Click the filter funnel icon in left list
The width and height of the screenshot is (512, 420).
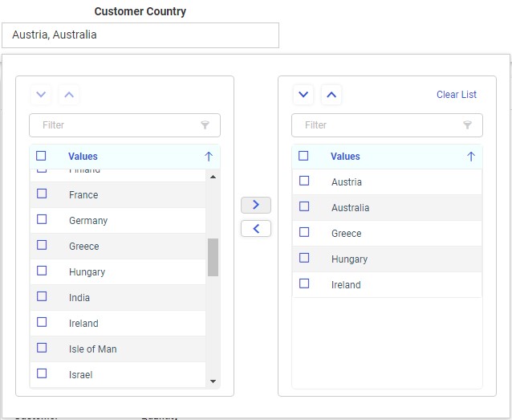tap(205, 125)
